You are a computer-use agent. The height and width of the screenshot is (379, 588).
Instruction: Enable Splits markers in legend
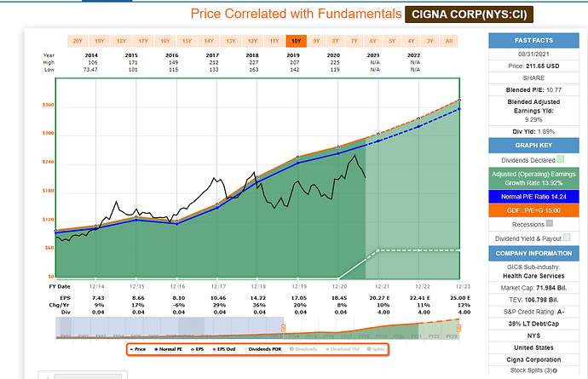[375, 349]
